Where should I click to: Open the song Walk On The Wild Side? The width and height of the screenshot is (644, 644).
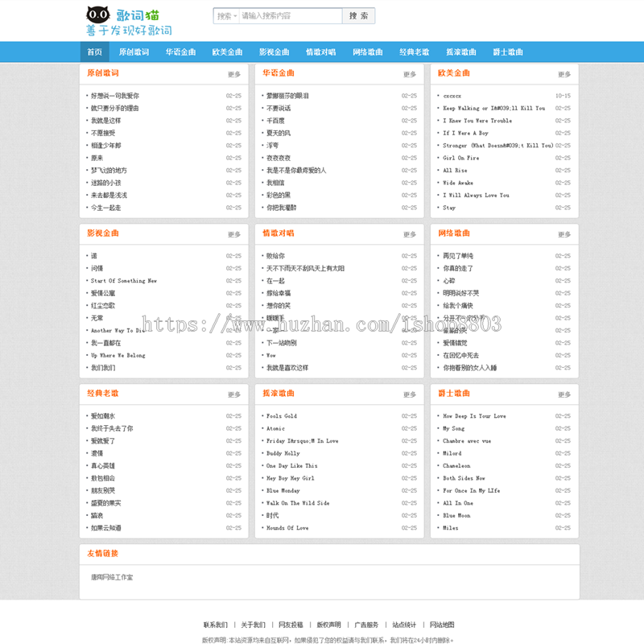[298, 503]
